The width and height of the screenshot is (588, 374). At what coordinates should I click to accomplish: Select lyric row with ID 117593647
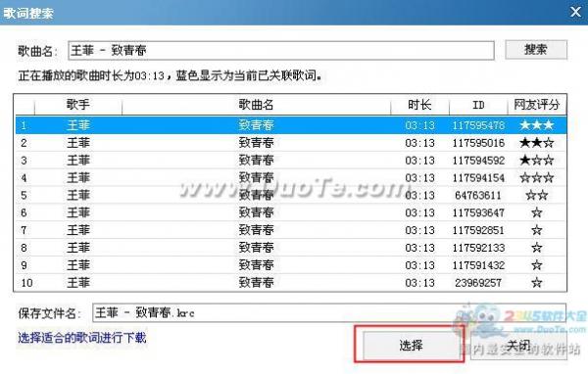tap(291, 212)
